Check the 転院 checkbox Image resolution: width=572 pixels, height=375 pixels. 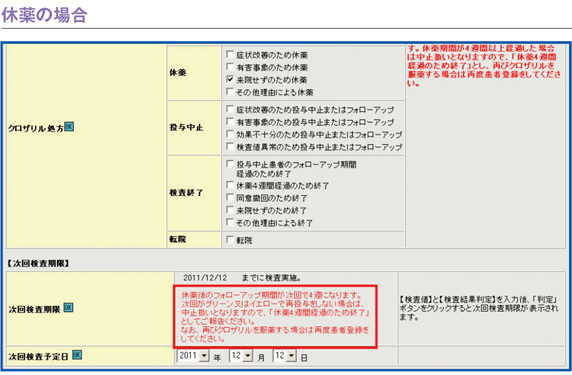pos(230,240)
